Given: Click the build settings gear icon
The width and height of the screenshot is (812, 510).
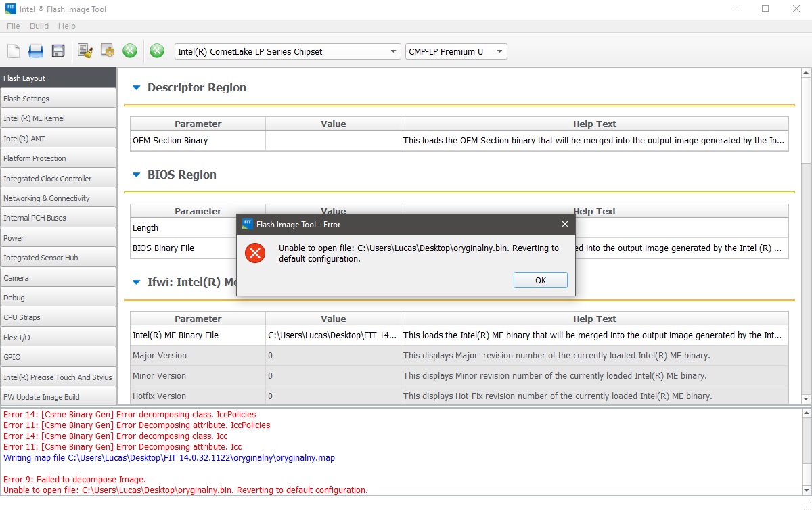Looking at the screenshot, I should (x=107, y=51).
